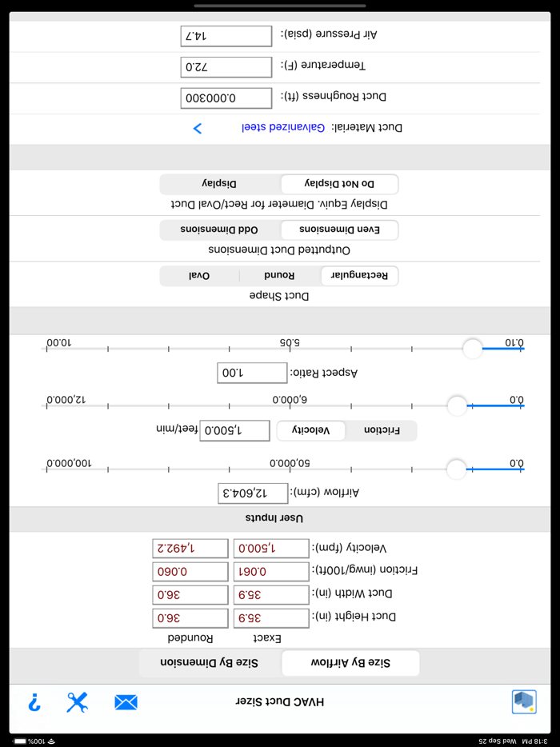Click the Airflow (cfm) input field

pos(253,493)
